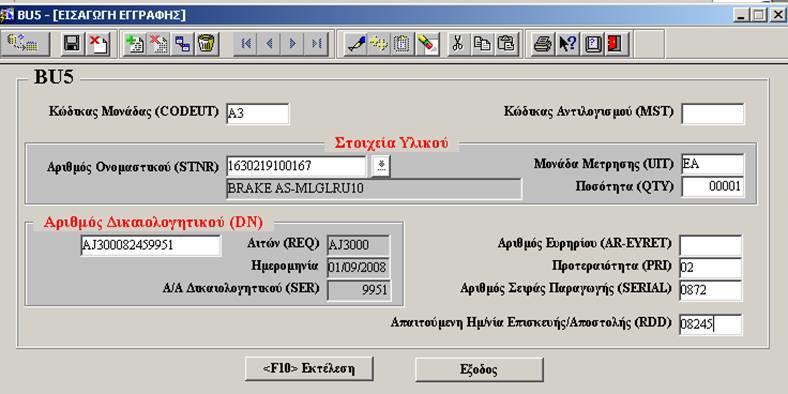The image size is (788, 394).
Task: Click the UIT field containing EA
Action: (x=712, y=165)
